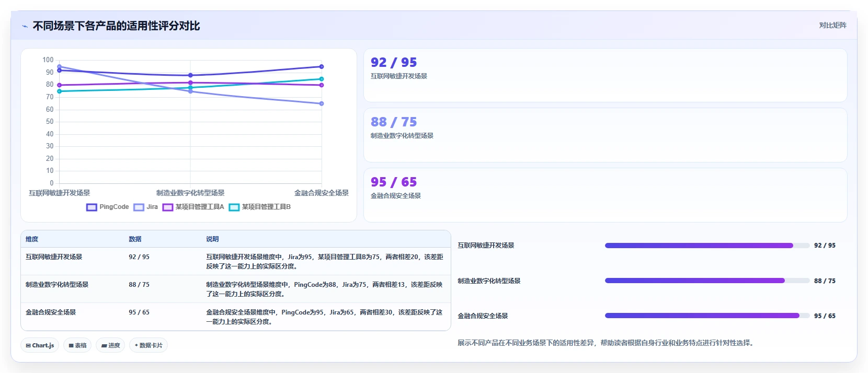Click Jira data point at 金融合规安全场景

pos(322,103)
